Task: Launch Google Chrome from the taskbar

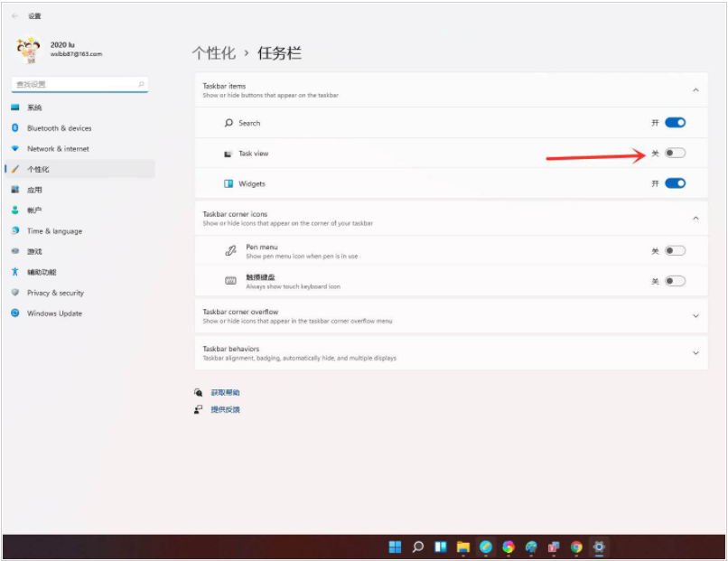Action: click(576, 547)
